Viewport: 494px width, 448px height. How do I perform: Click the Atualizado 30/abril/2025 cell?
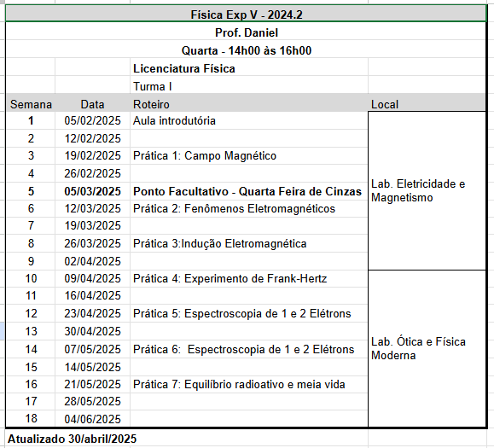tap(72, 439)
